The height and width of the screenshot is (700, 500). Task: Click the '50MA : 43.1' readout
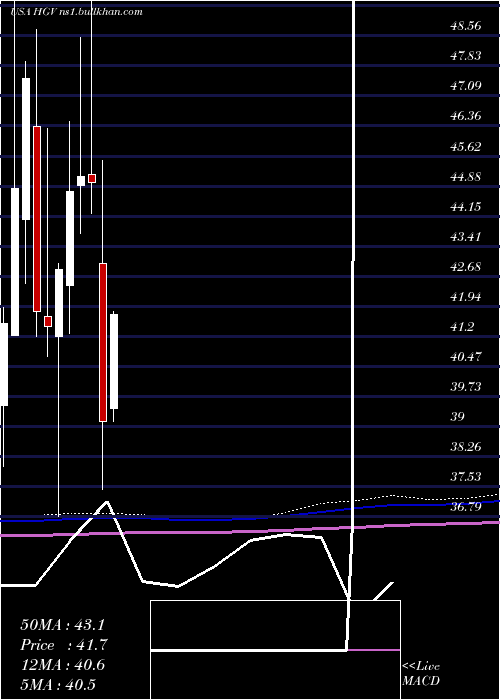point(63,625)
